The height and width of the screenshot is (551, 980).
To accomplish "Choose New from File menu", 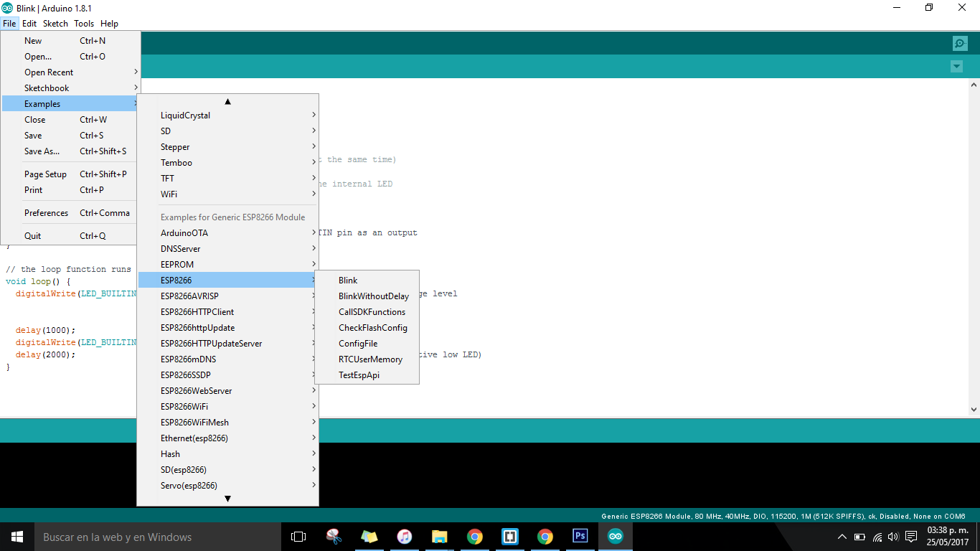I will pos(70,41).
